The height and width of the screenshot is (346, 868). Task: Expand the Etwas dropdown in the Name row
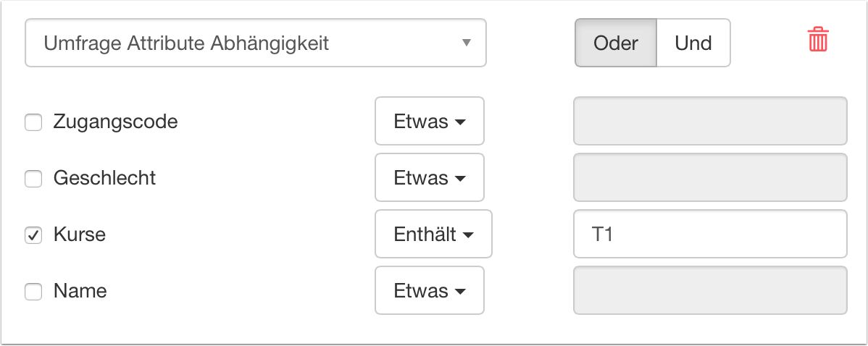coord(429,291)
